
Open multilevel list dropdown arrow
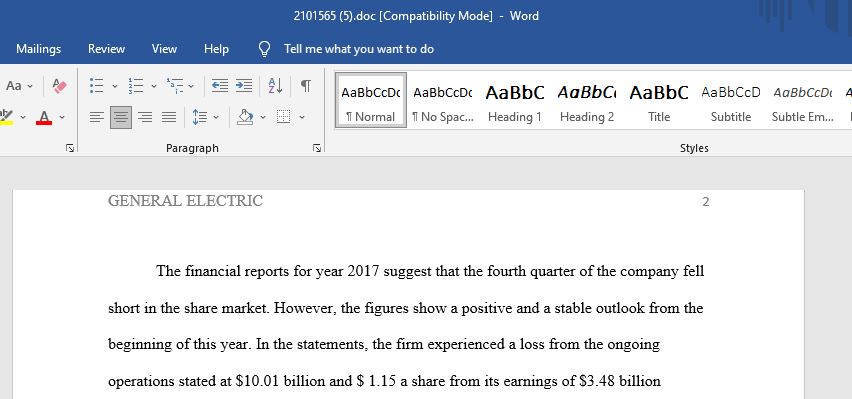tap(191, 86)
